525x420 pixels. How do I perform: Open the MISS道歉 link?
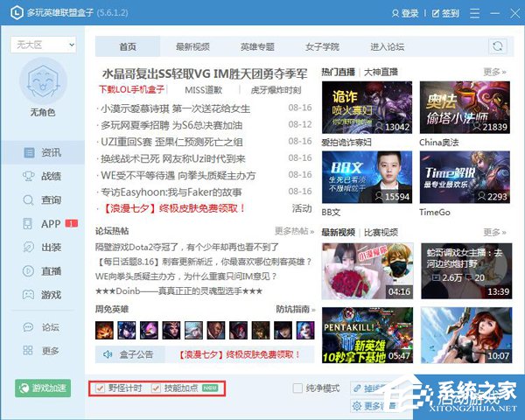[203, 90]
